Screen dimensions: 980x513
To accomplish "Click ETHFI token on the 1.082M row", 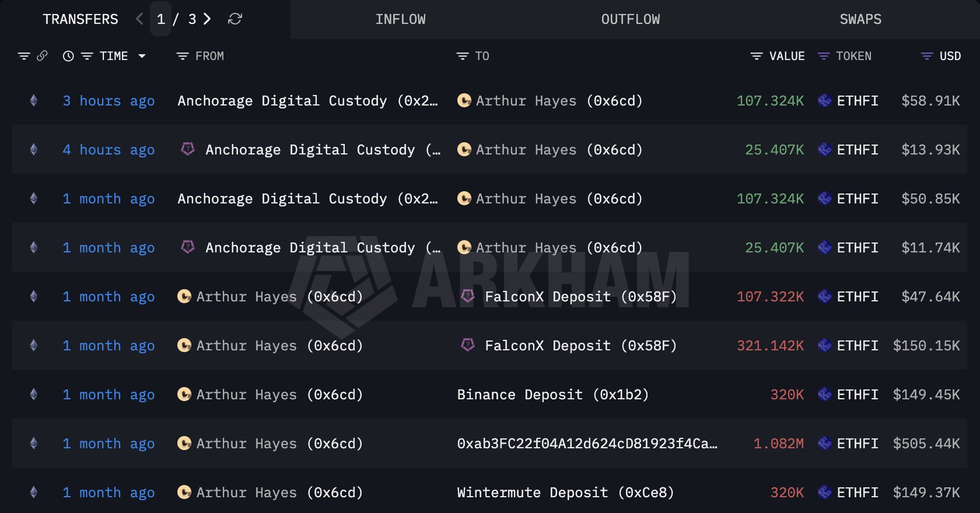I will (x=857, y=444).
